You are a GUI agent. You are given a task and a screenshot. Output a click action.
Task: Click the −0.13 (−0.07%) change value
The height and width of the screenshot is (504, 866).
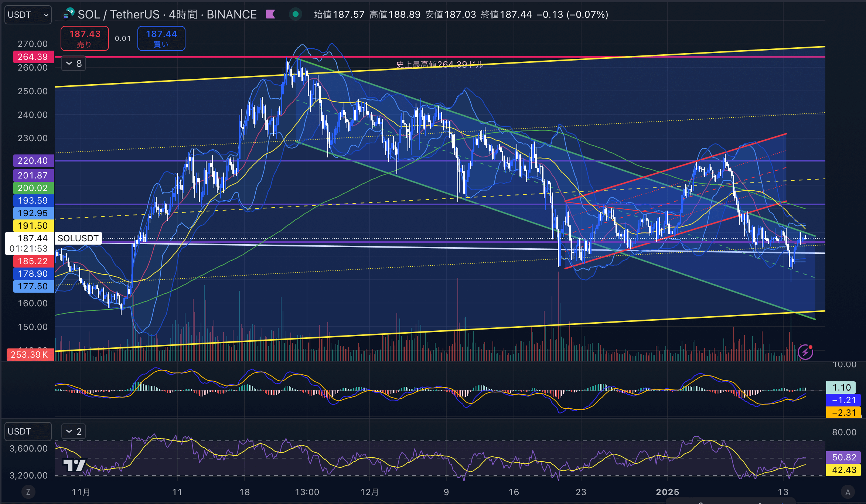pos(572,14)
